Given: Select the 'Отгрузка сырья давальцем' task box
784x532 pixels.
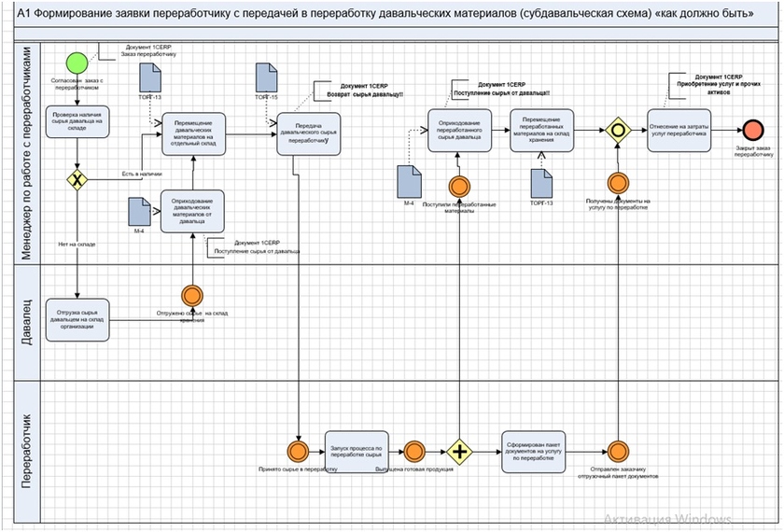Looking at the screenshot, I should tap(78, 320).
